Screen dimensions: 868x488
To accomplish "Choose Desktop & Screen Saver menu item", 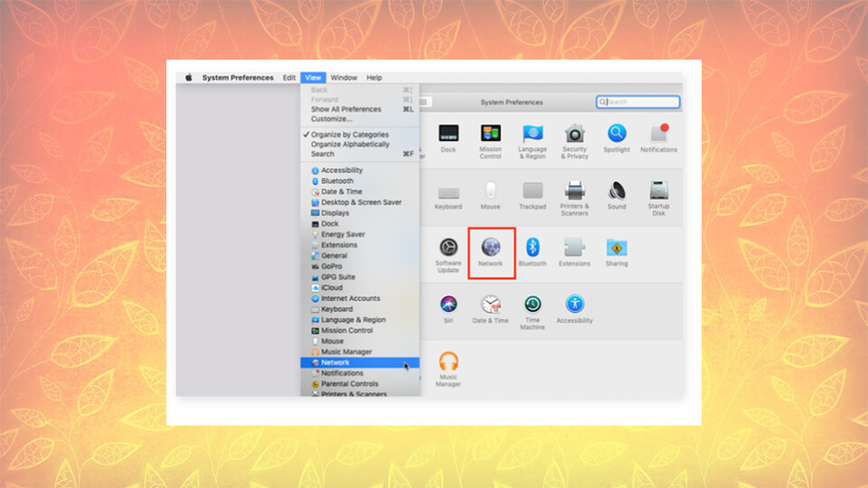I will click(360, 202).
